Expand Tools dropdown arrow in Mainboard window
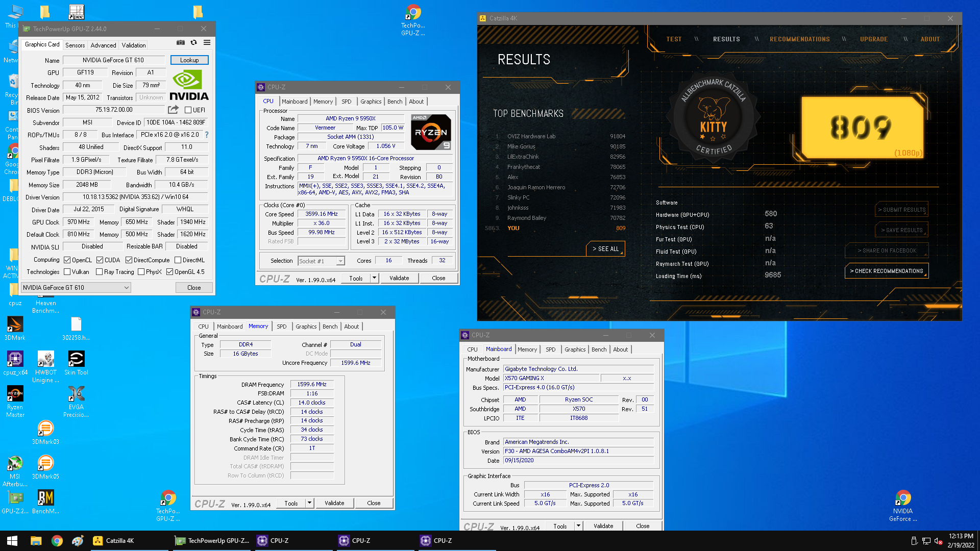This screenshot has height=551, width=980. pos(578,526)
